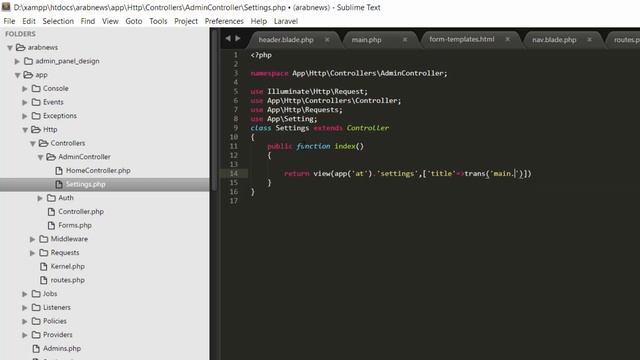This screenshot has height=360, width=640.
Task: Close the header.blade.php tab
Action: point(327,40)
